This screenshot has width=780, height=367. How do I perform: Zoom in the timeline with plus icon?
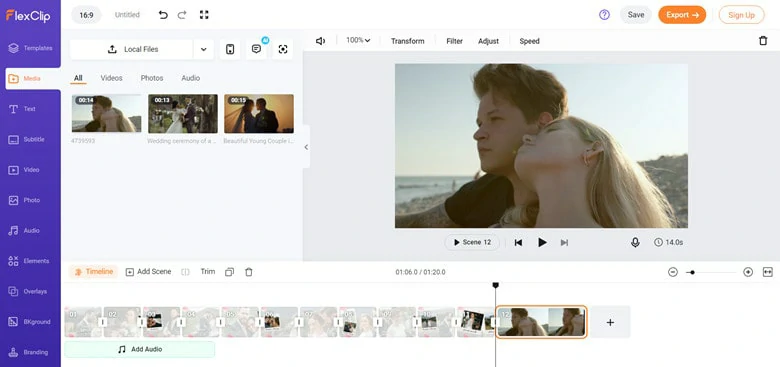point(748,272)
